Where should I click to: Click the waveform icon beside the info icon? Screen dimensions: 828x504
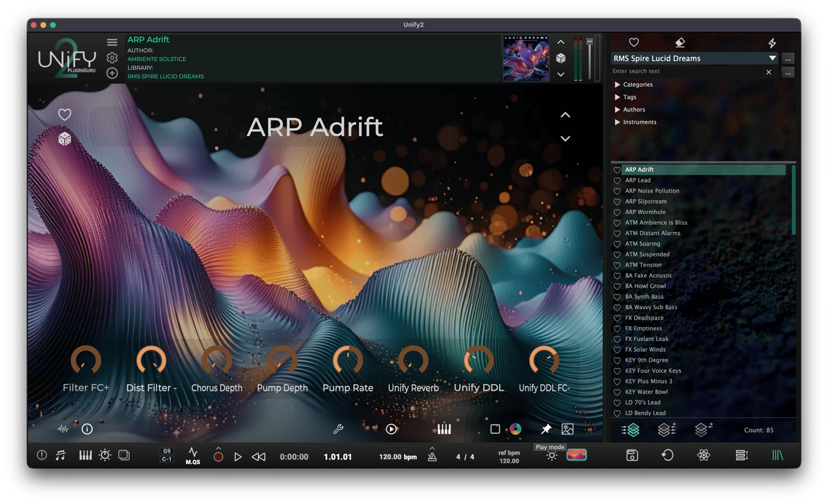click(63, 429)
